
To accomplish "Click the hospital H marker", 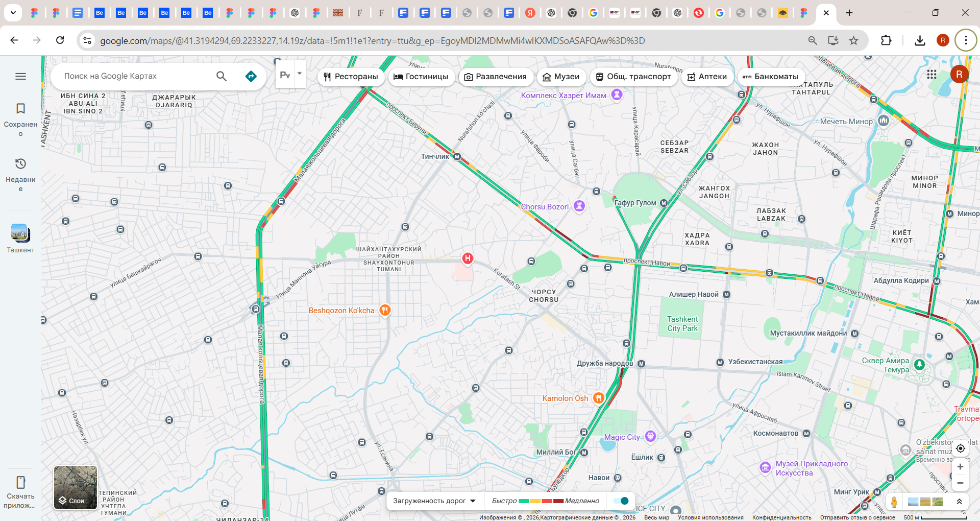I will (x=468, y=258).
